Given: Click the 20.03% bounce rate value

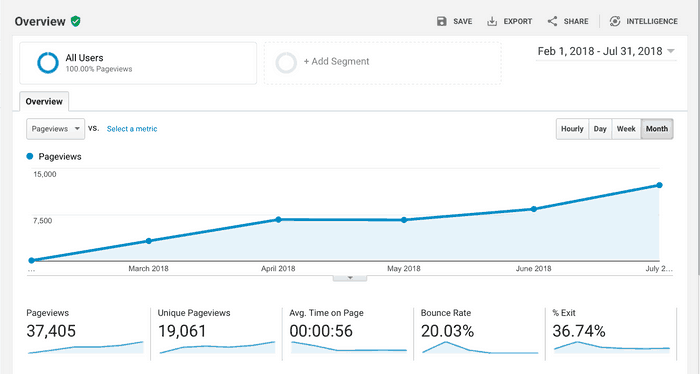Looking at the screenshot, I should pos(447,331).
